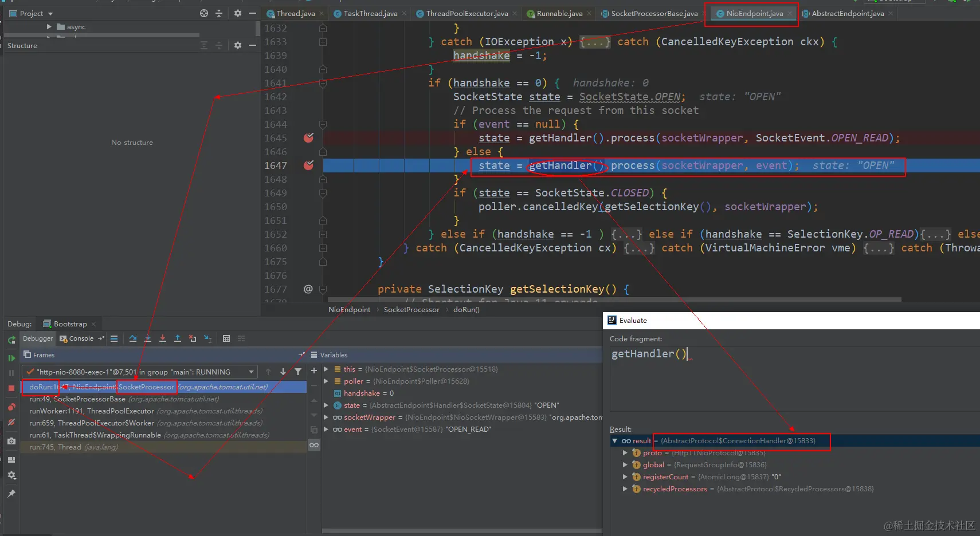Click the Force Step Into red arrow icon
The image size is (980, 536).
[163, 339]
